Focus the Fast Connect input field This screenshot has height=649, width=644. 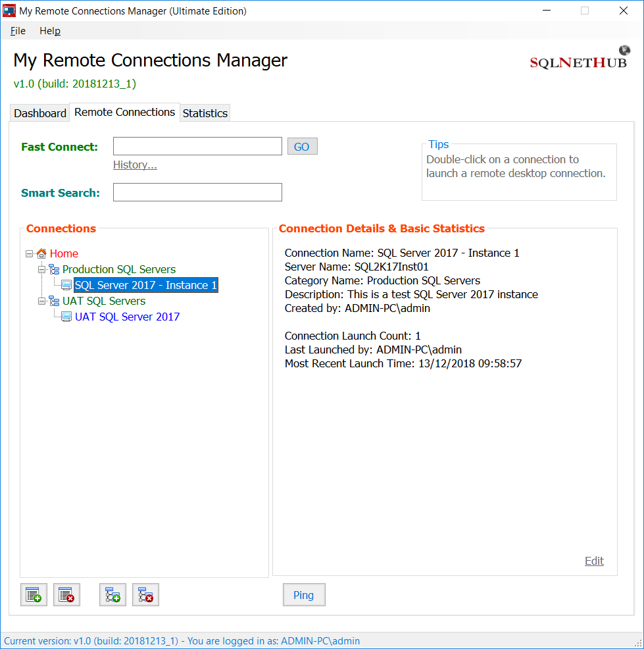coord(198,146)
